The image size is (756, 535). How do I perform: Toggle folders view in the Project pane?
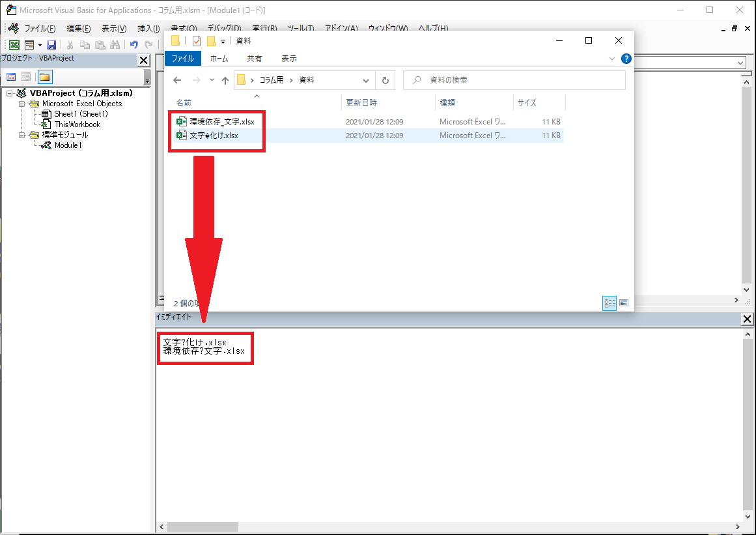(45, 77)
